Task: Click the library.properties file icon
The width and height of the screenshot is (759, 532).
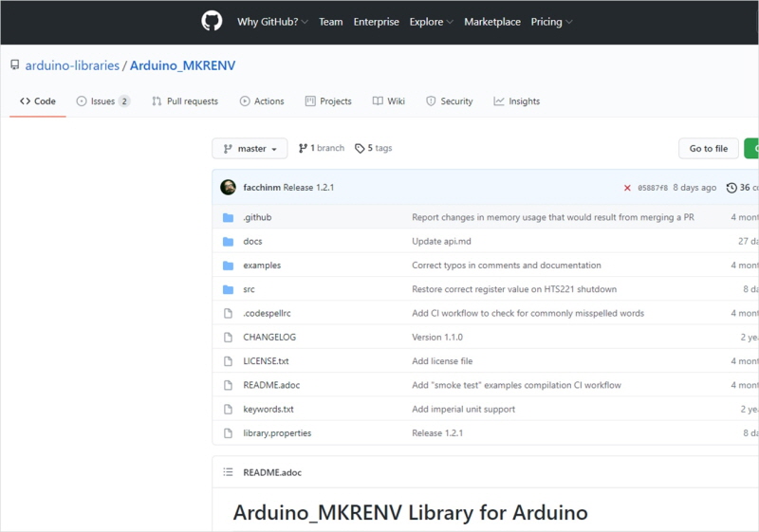Action: 228,432
